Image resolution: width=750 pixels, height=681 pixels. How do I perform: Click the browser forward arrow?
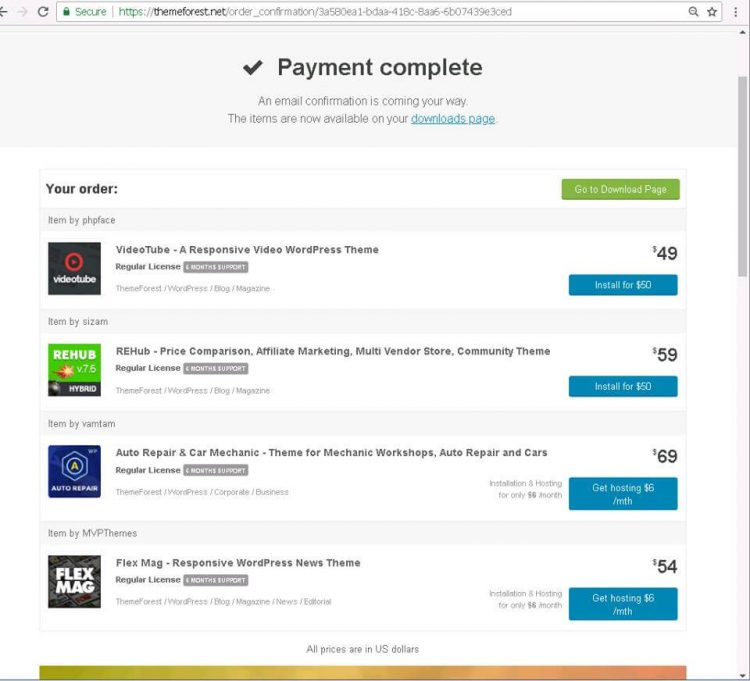[x=22, y=11]
